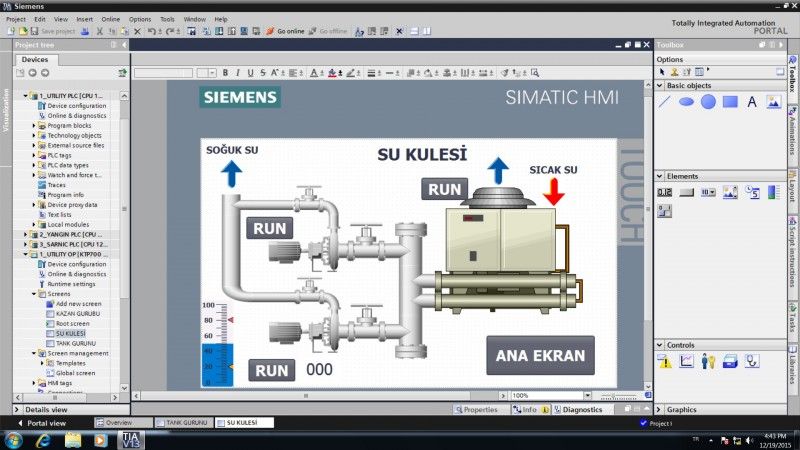Open KAZAN GURUBU screen in tree
This screenshot has height=450, width=800.
[x=78, y=314]
